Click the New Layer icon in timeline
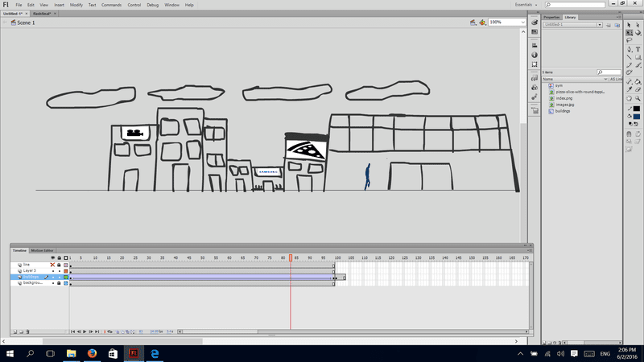This screenshot has height=362, width=644. [x=14, y=331]
